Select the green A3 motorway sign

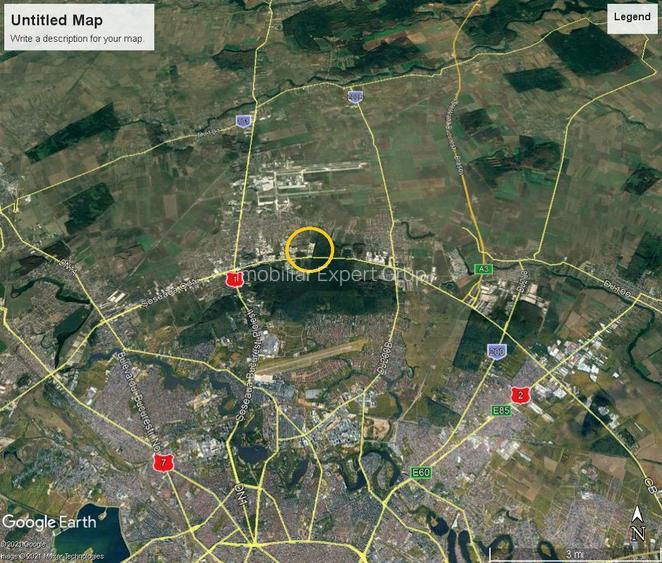tap(484, 269)
